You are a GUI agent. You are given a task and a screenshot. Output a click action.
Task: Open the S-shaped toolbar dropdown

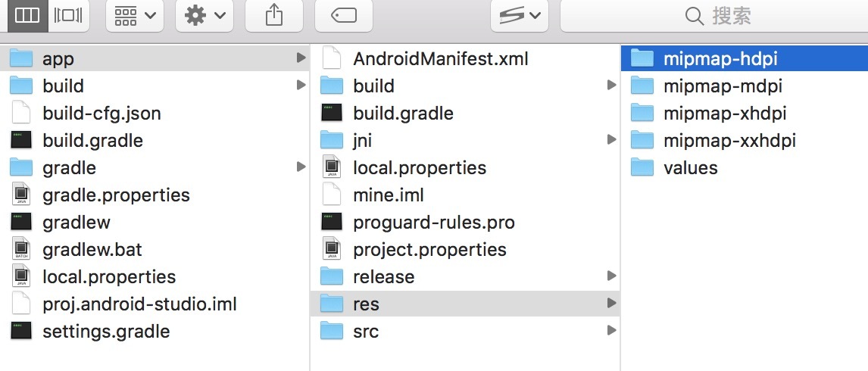coord(520,16)
